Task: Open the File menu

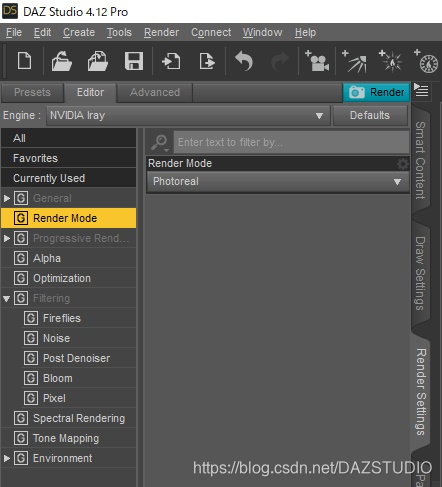Action: tap(14, 32)
